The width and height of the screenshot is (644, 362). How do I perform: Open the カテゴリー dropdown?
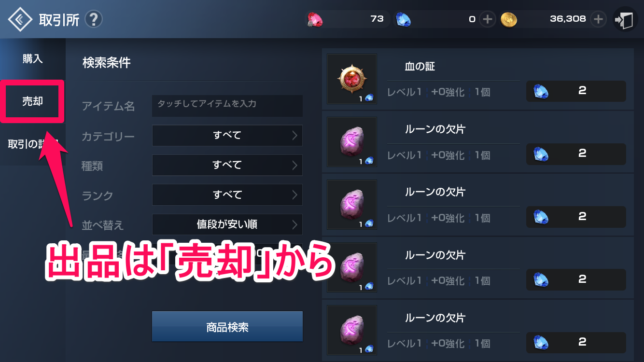tap(227, 136)
